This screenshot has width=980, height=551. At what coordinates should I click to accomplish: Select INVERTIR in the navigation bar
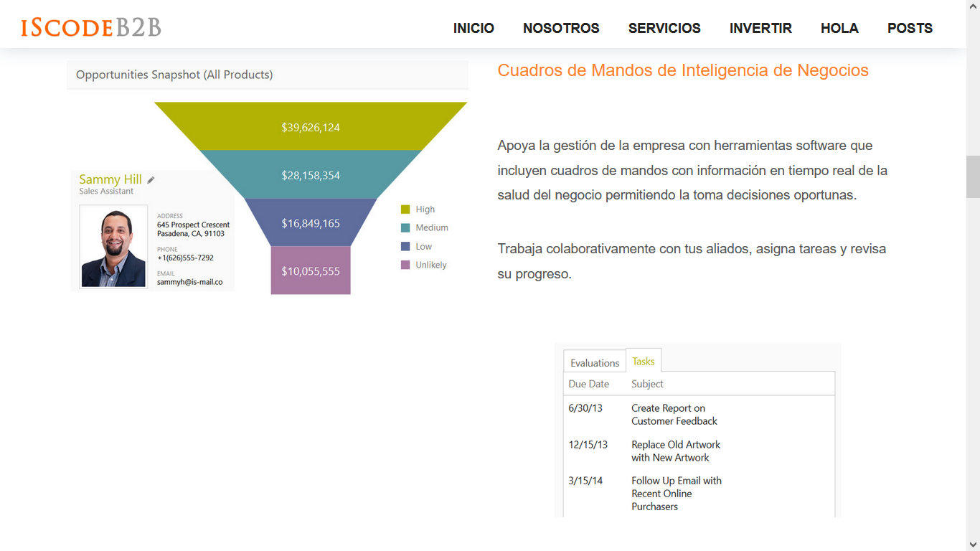[760, 28]
